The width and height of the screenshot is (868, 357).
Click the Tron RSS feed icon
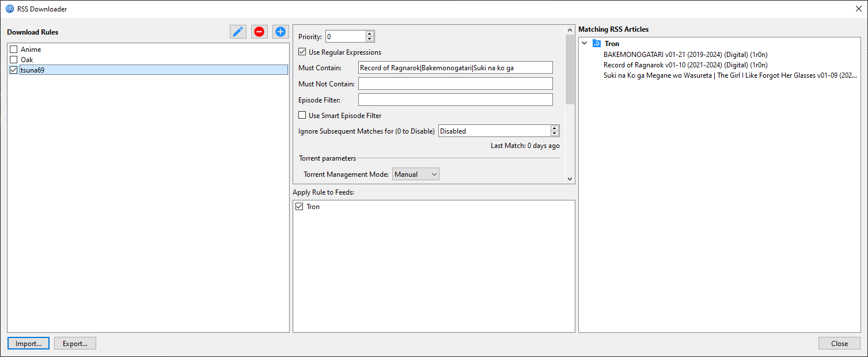597,44
